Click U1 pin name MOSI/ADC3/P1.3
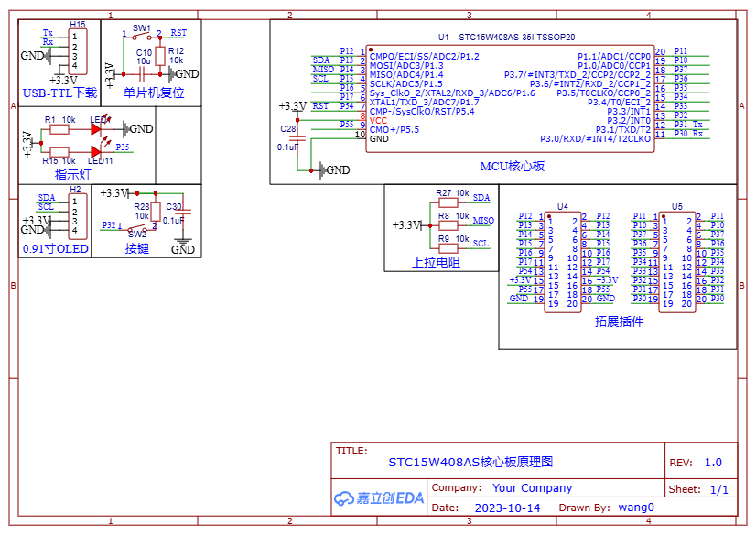Image resolution: width=756 pixels, height=535 pixels. click(x=406, y=66)
